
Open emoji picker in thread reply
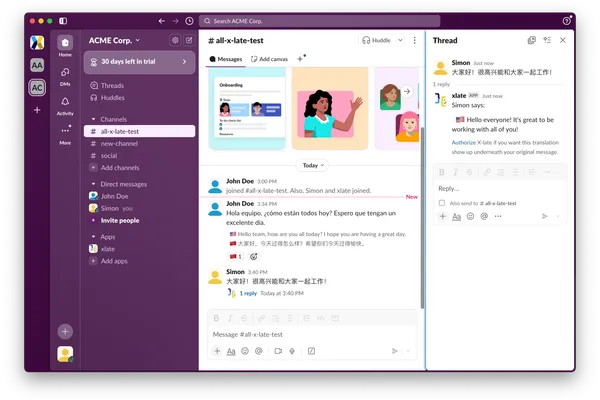coord(470,216)
